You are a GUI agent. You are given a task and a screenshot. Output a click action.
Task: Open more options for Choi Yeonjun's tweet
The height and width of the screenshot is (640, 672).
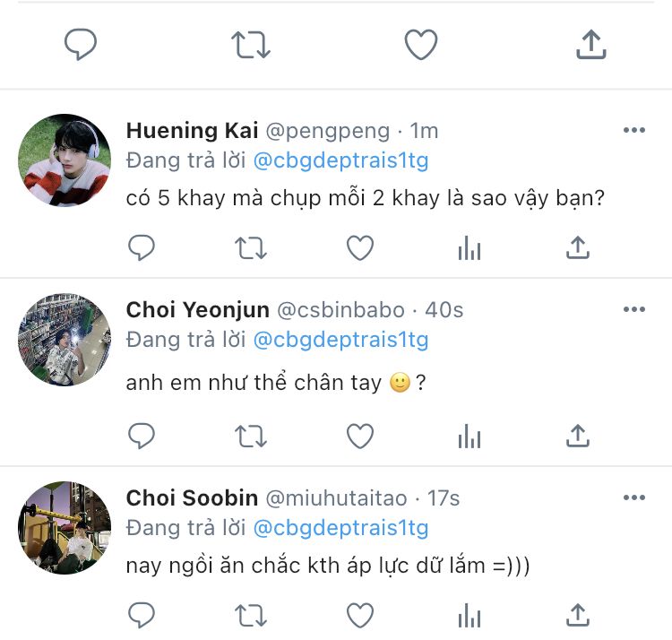point(633,310)
